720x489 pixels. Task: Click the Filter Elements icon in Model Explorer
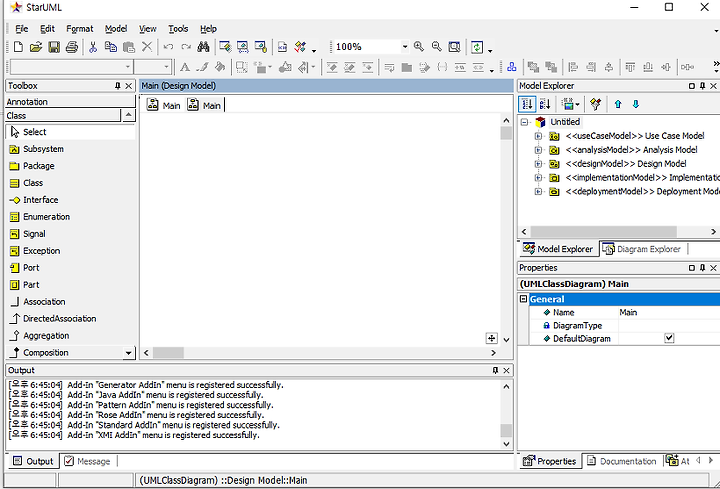tap(596, 104)
